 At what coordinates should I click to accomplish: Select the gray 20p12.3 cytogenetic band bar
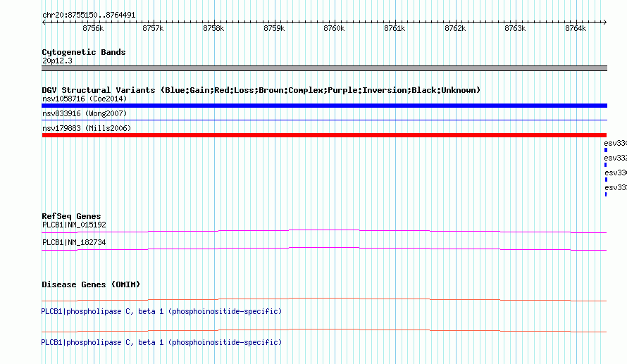coord(324,68)
